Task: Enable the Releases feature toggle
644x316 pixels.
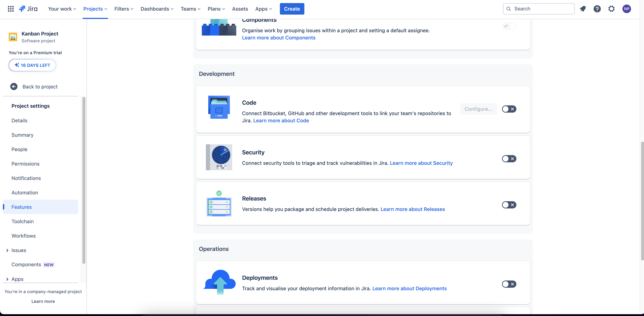Action: pyautogui.click(x=509, y=205)
